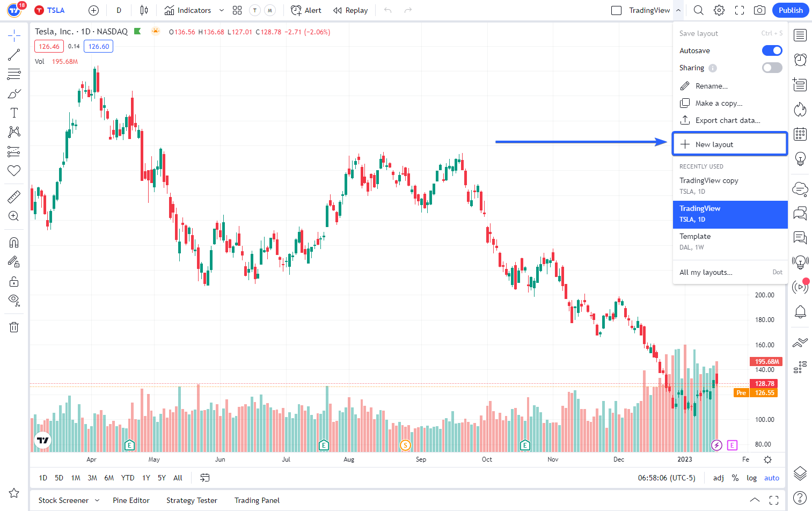This screenshot has width=812, height=511.
Task: Open the indicator templates grid icon
Action: pos(237,10)
